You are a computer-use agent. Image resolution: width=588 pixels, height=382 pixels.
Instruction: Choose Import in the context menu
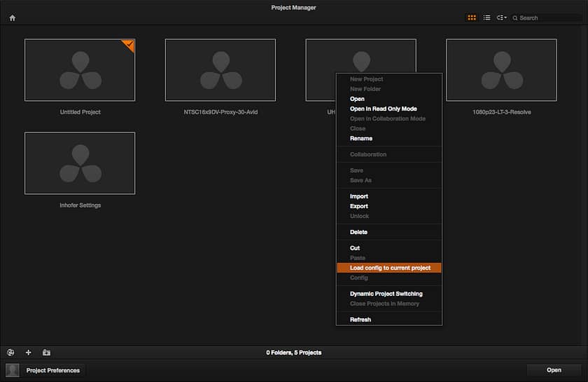click(x=389, y=196)
